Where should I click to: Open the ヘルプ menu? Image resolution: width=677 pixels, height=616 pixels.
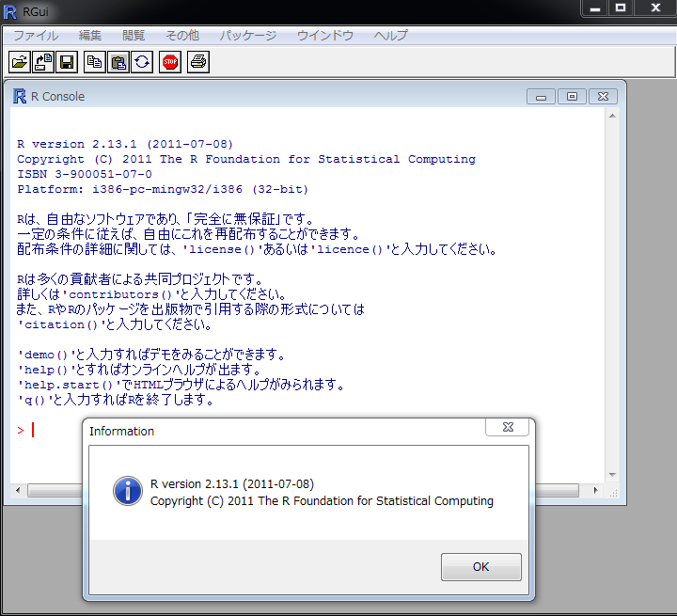[391, 35]
